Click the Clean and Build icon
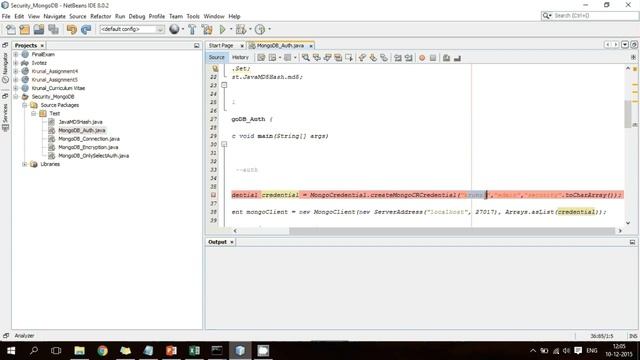640x360 pixels. [x=207, y=29]
